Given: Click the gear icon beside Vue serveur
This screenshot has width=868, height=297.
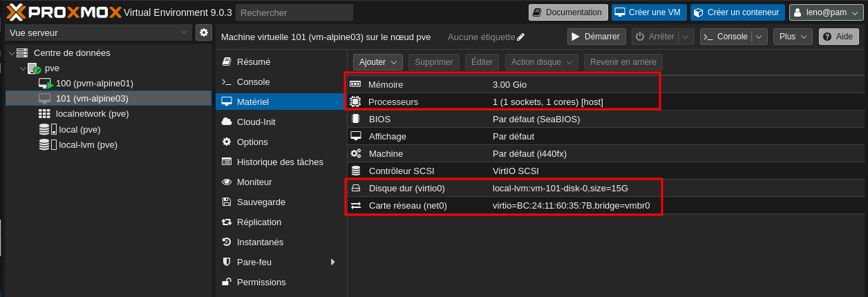Looking at the screenshot, I should click(x=203, y=32).
